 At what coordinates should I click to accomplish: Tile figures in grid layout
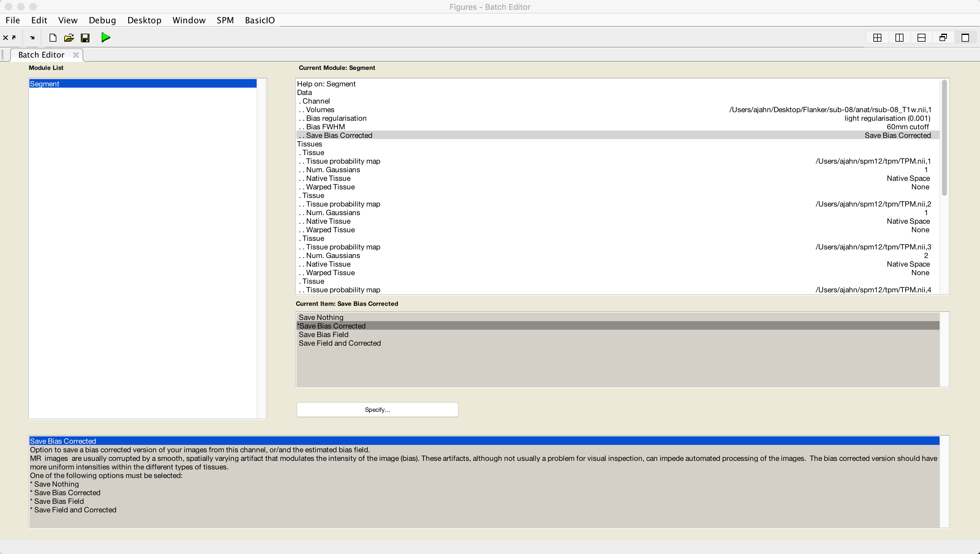(877, 38)
